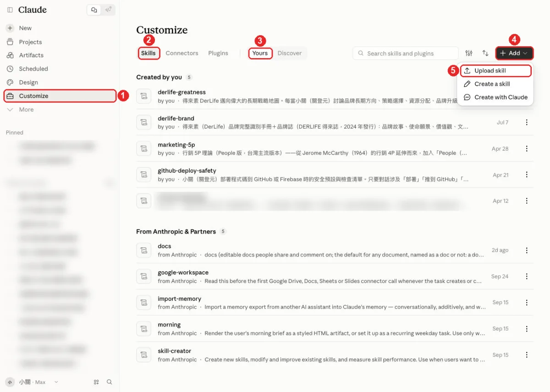This screenshot has width=550, height=392.
Task: Click the morning skill icon
Action: [x=144, y=328]
